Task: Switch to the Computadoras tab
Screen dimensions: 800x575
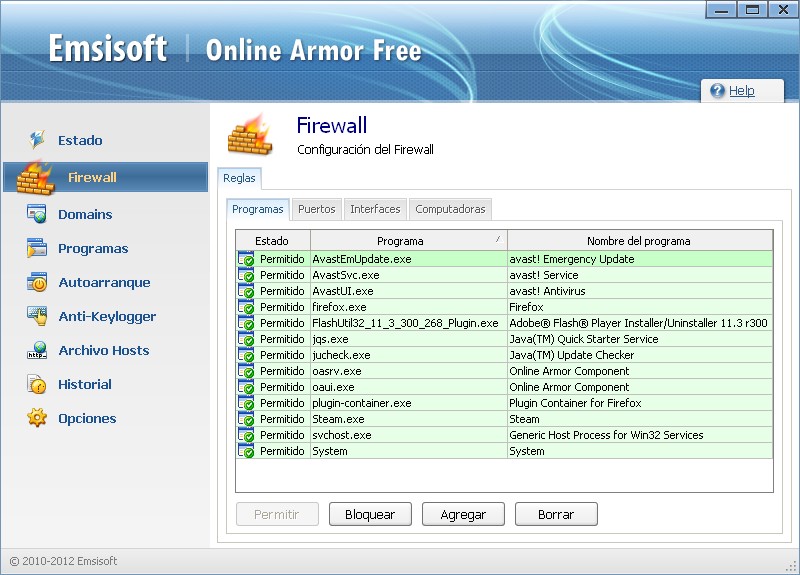Action: click(450, 209)
